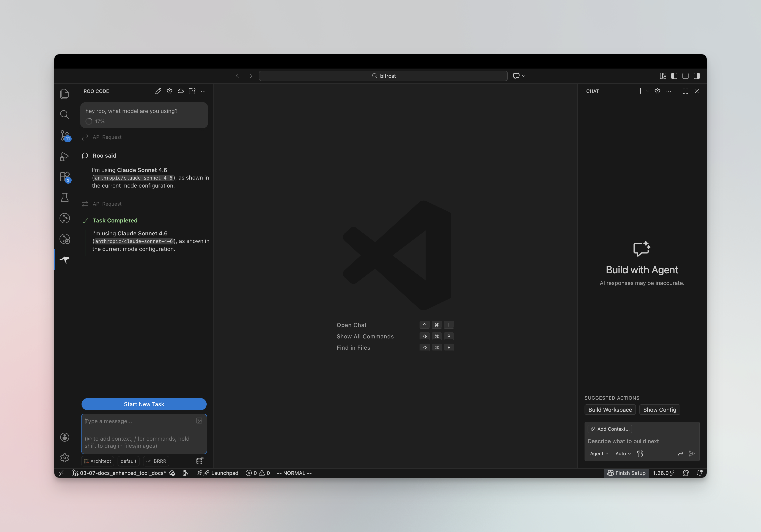Open Extensions view in activity bar
Image resolution: width=761 pixels, height=532 pixels.
65,177
